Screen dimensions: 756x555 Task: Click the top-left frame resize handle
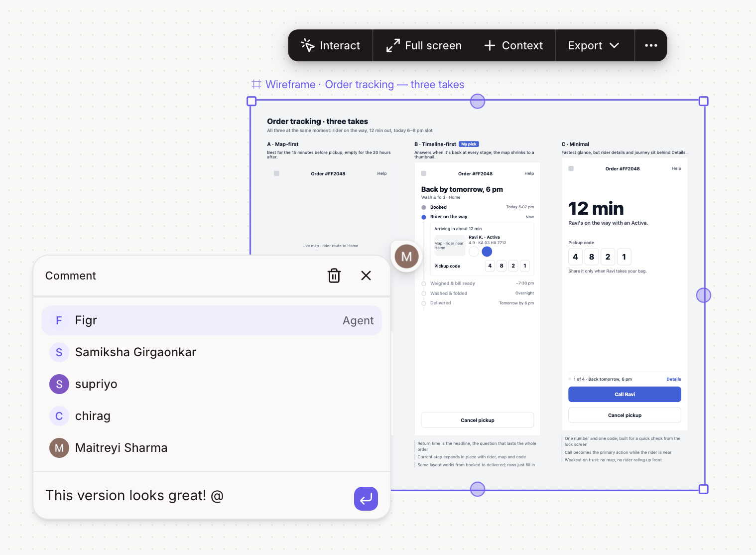[252, 101]
